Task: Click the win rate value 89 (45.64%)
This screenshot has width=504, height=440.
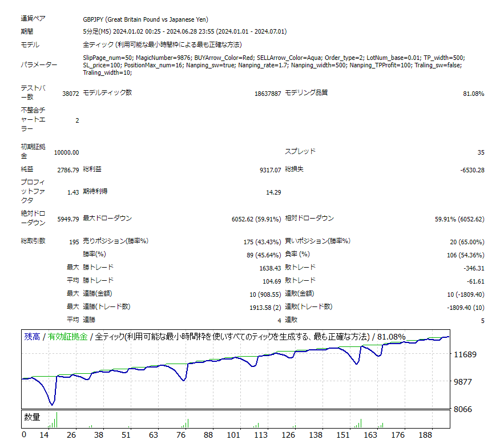Action: tap(264, 255)
